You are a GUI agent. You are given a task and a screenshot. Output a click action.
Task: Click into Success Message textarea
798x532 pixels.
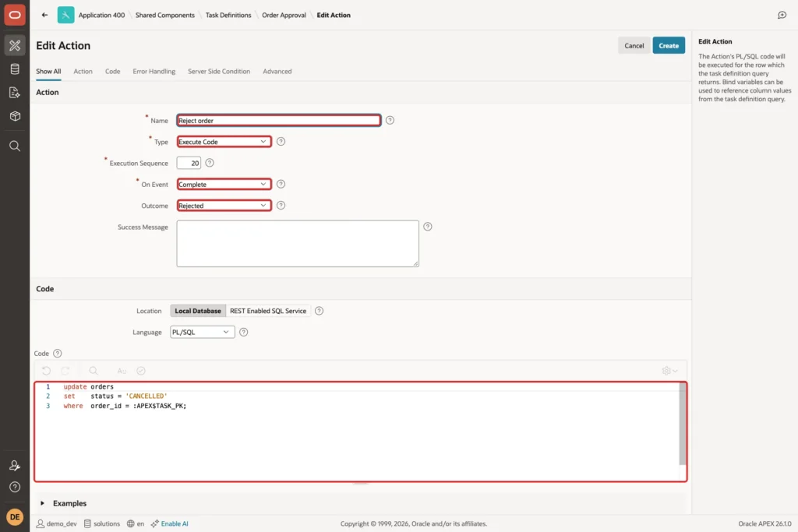pos(298,243)
